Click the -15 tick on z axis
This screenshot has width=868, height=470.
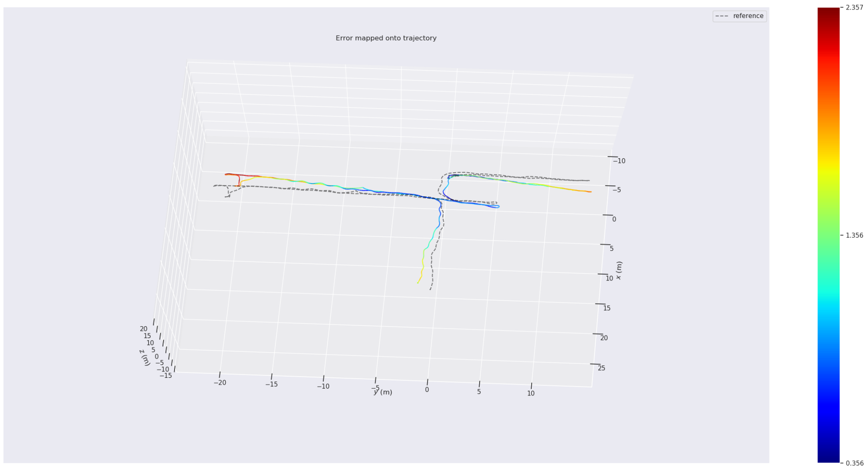166,375
